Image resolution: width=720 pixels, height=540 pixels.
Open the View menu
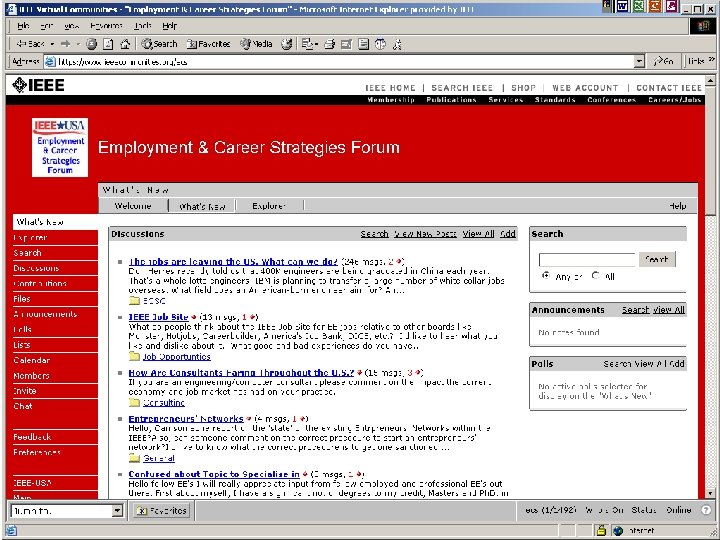tap(71, 26)
